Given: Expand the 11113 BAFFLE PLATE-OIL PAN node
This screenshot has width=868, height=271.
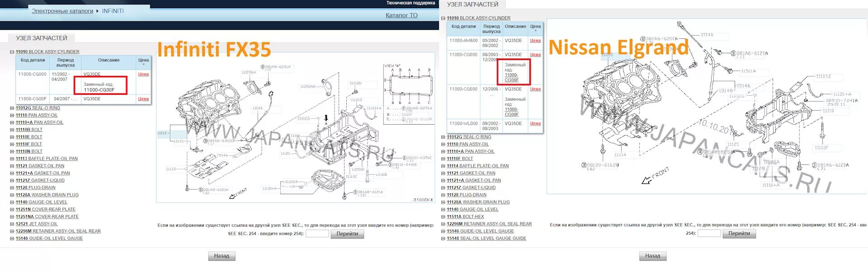Looking at the screenshot, I should tap(12, 159).
